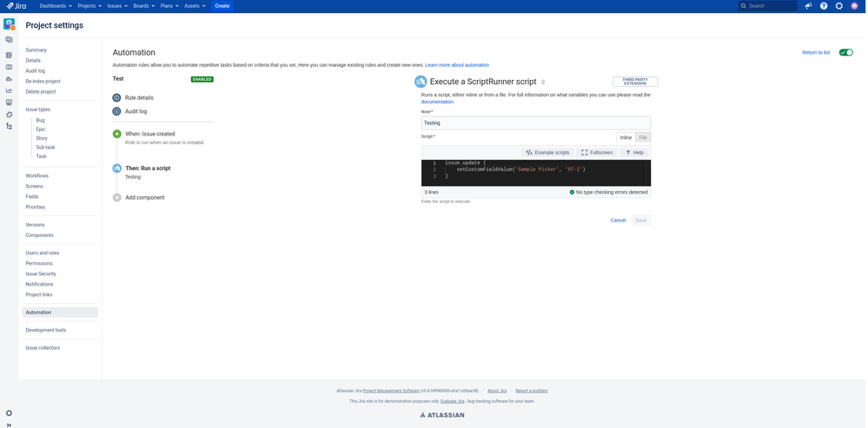Viewport: 868px width, 428px height.
Task: Select Bug under Issue types
Action: [x=41, y=120]
